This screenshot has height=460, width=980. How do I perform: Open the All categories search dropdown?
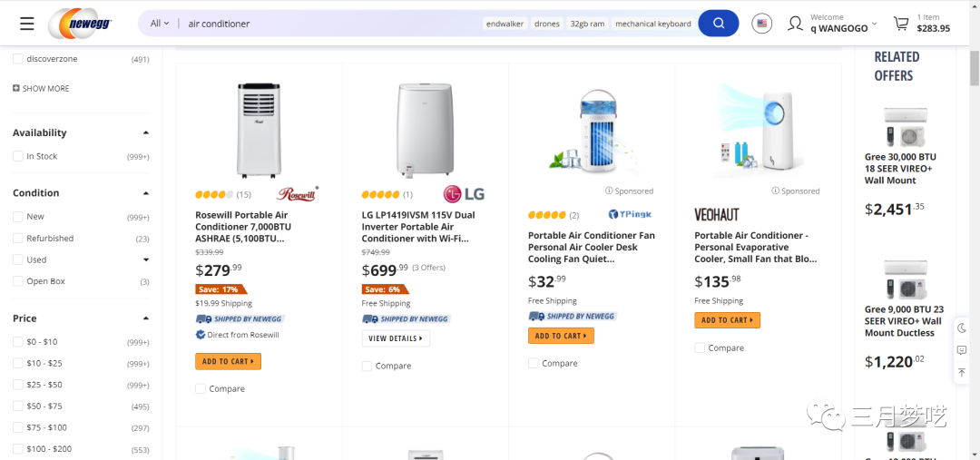point(160,24)
